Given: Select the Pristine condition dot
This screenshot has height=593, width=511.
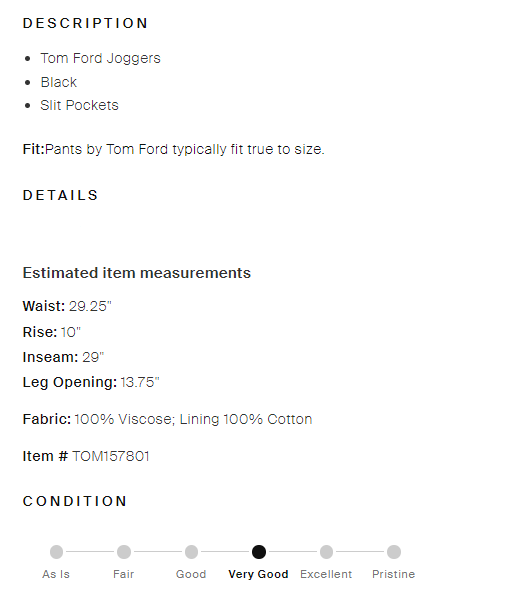Looking at the screenshot, I should click(394, 552).
